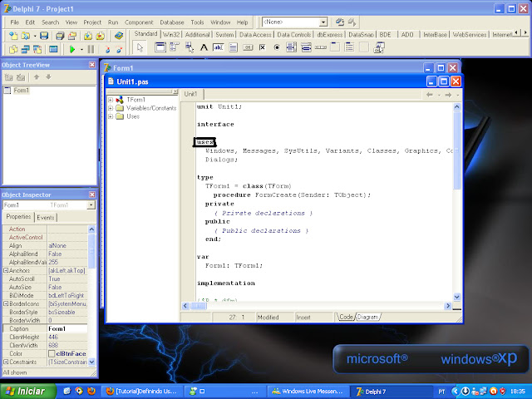Image resolution: width=532 pixels, height=399 pixels.
Task: Open Windows Live Messenger taskbar button
Action: pyautogui.click(x=310, y=392)
